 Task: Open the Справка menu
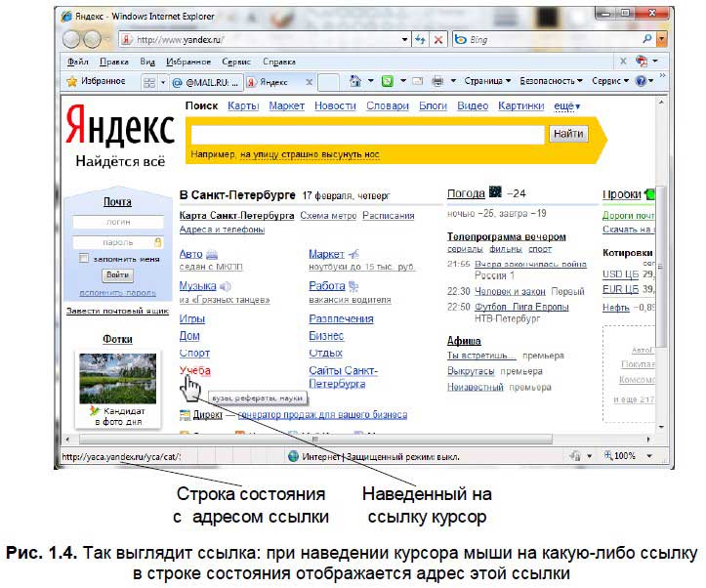[x=278, y=62]
